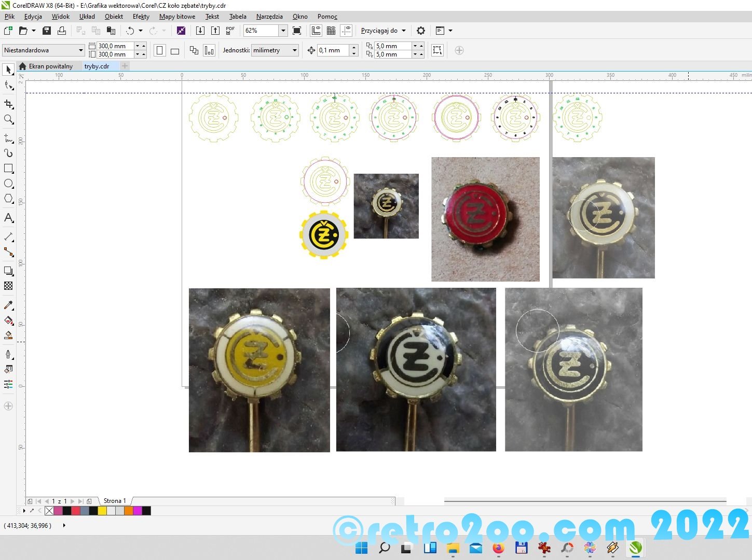Activate the Text tool

(8, 218)
